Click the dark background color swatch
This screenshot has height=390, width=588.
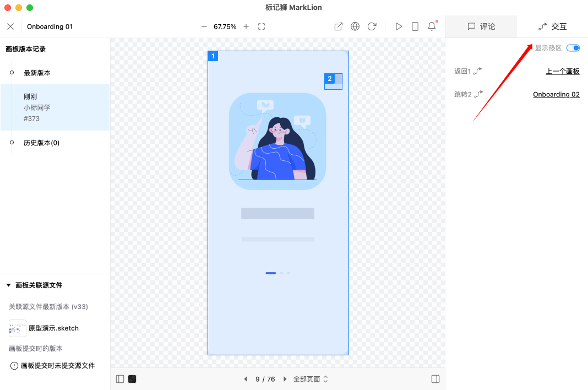132,379
